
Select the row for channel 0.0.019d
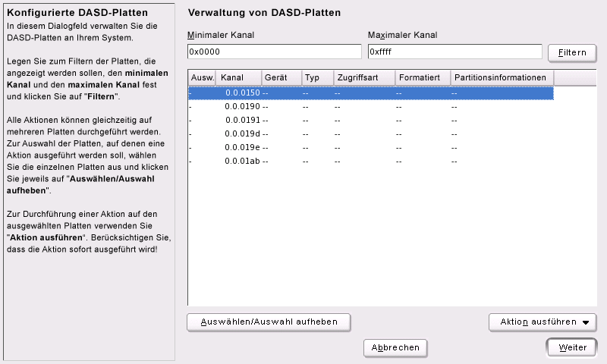(x=371, y=133)
